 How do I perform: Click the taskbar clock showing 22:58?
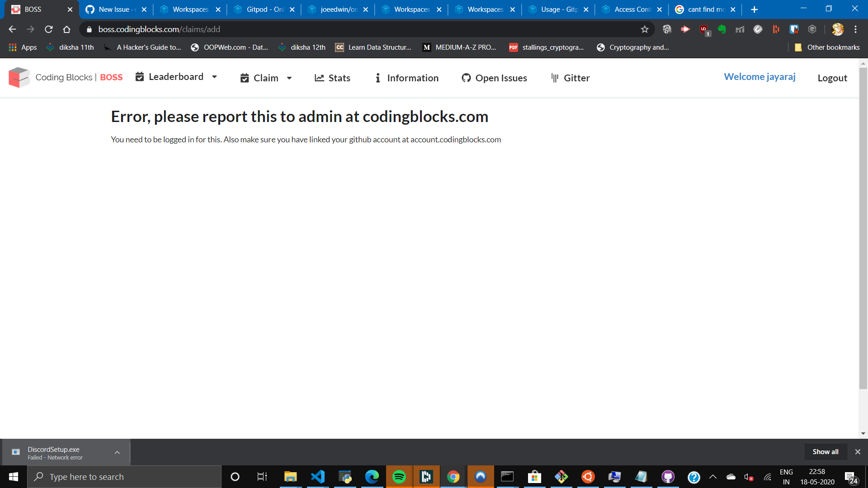click(817, 477)
